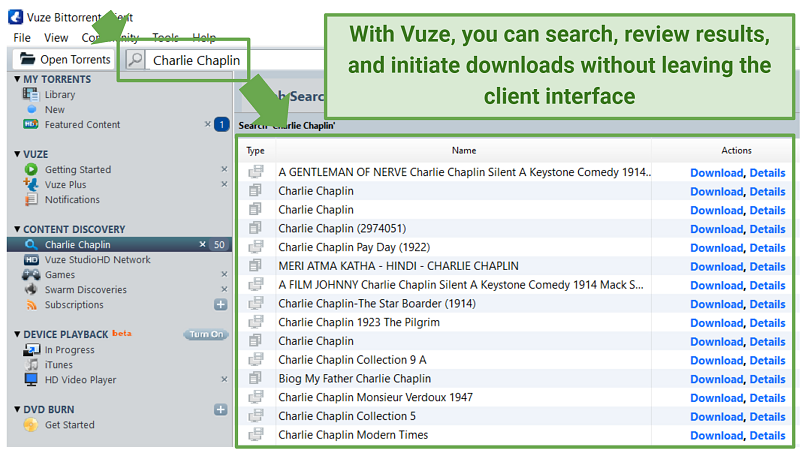This screenshot has height=453, width=806.
Task: Click the Getting Started green play icon
Action: click(31, 169)
